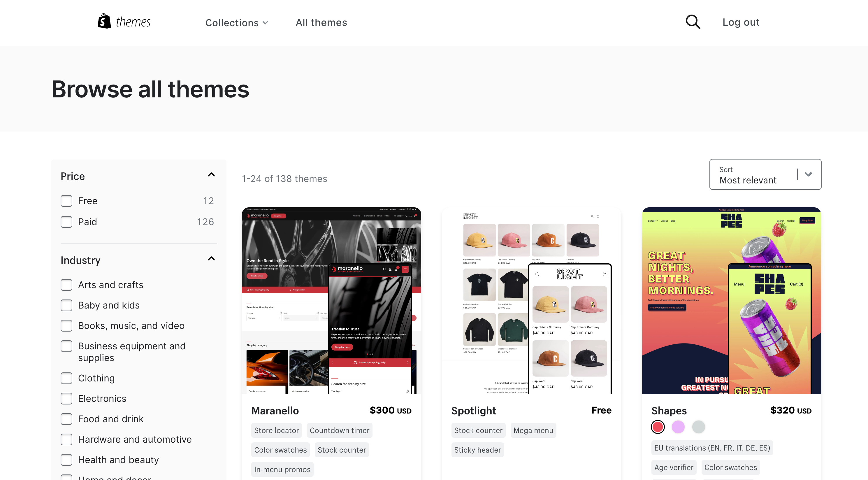Open the Sort Most relevant dropdown

765,174
